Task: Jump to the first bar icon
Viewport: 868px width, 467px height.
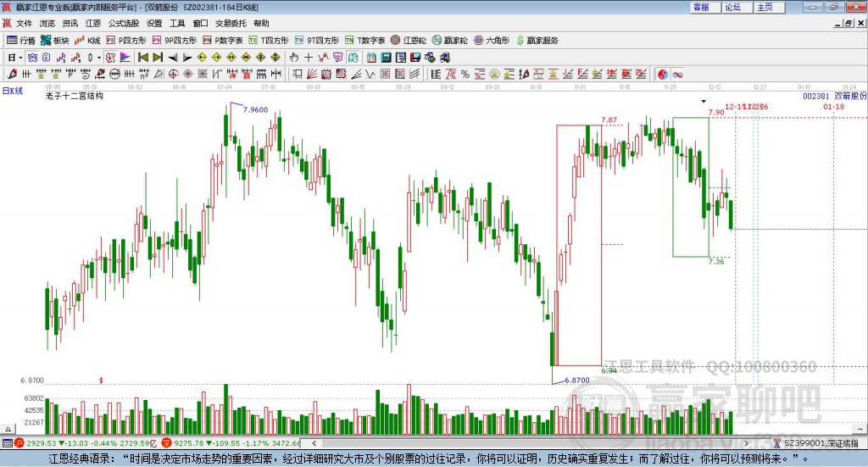Action: [142, 58]
